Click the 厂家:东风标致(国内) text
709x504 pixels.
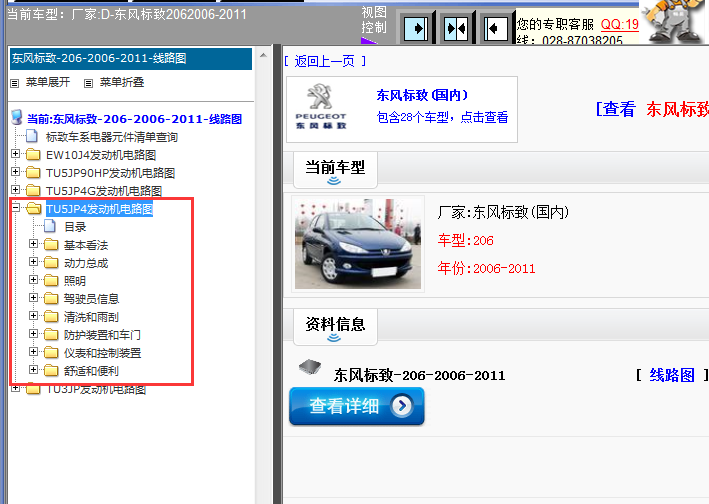[503, 212]
